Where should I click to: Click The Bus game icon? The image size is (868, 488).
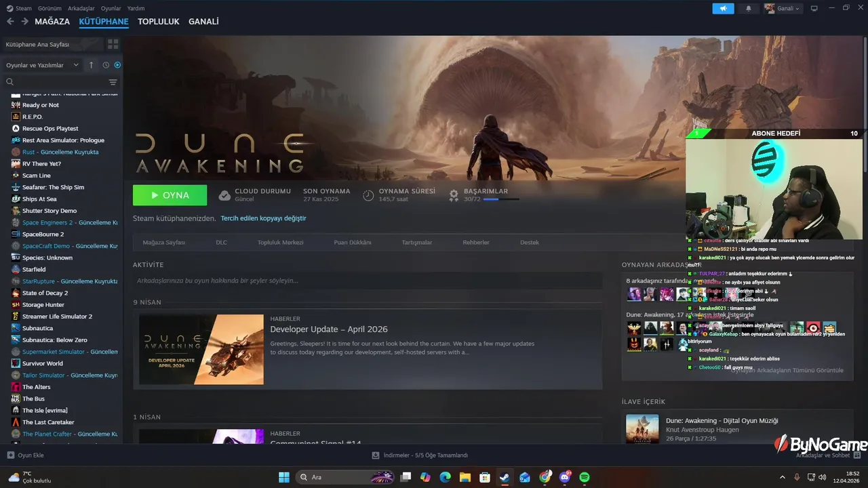tap(16, 399)
